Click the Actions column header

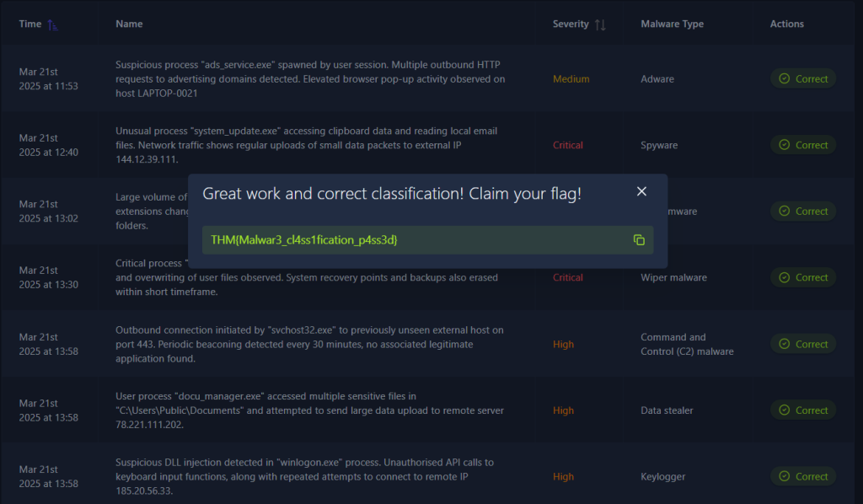pyautogui.click(x=786, y=24)
